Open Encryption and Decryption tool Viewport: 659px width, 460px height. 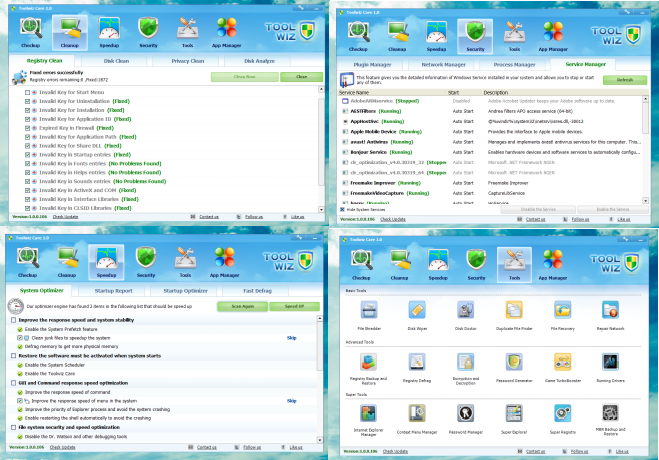pos(466,362)
